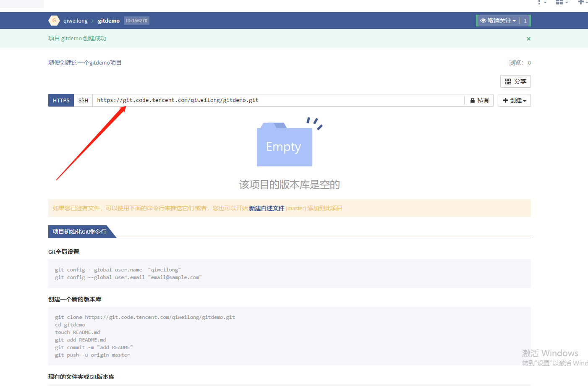Click the 随便创建的一个gitdemo项目 description

point(85,63)
